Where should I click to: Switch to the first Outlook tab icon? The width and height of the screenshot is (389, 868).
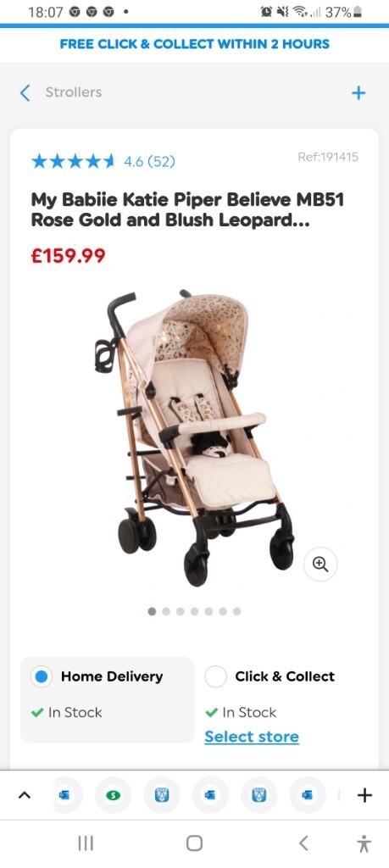coord(64,795)
